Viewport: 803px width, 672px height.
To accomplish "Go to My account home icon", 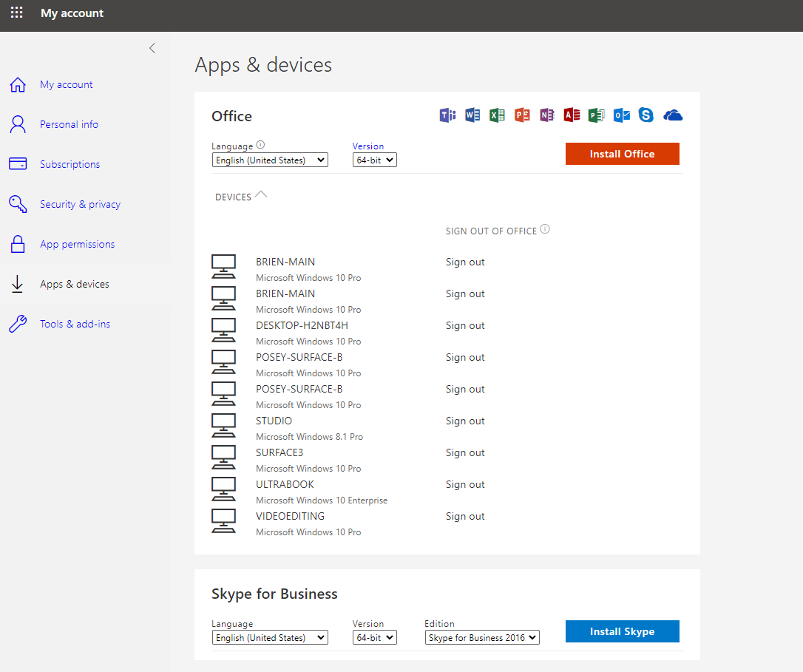I will pos(18,84).
